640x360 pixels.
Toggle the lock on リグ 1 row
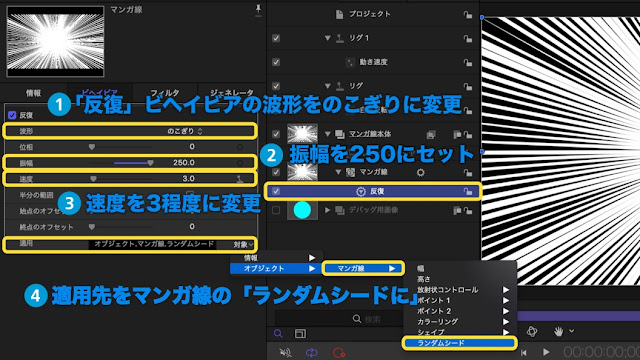coord(468,39)
